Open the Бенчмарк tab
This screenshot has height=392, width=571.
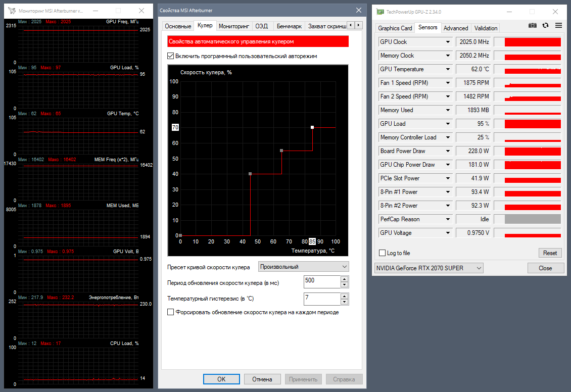tap(289, 26)
